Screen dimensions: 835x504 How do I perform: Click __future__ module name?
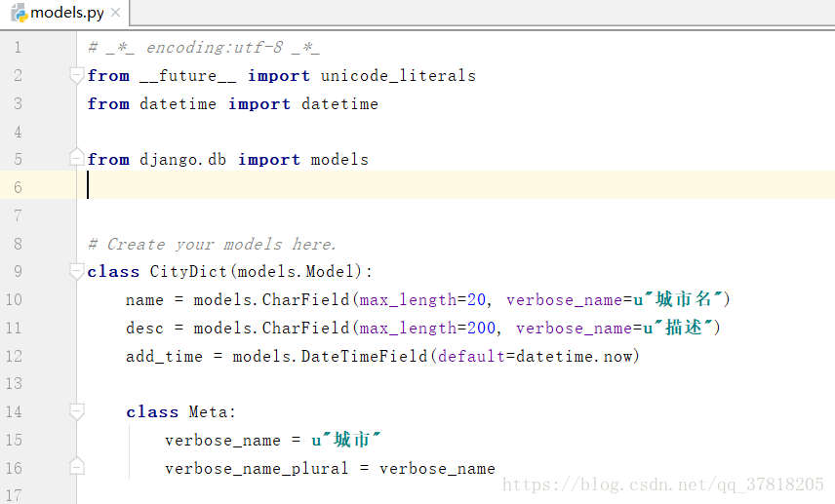(x=188, y=76)
